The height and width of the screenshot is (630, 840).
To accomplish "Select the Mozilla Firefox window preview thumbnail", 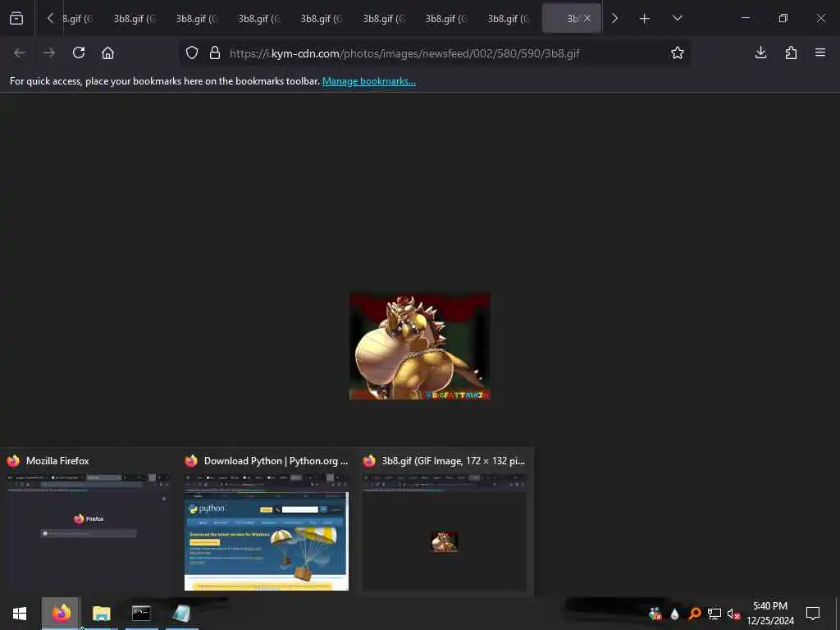I will pos(89,532).
